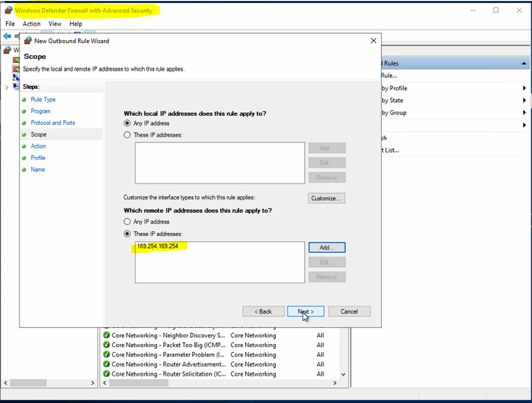This screenshot has width=532, height=403.
Task: Click green check icon of Parameter Problem rule
Action: (x=106, y=355)
